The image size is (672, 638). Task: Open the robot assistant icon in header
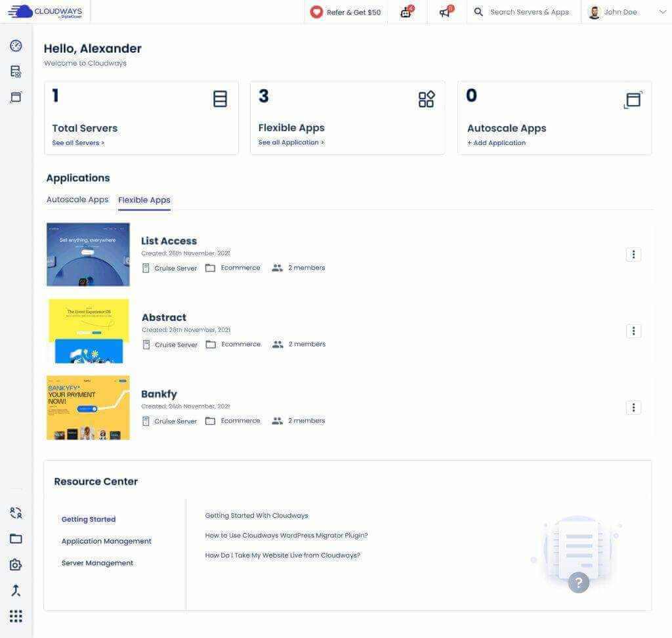tap(406, 12)
